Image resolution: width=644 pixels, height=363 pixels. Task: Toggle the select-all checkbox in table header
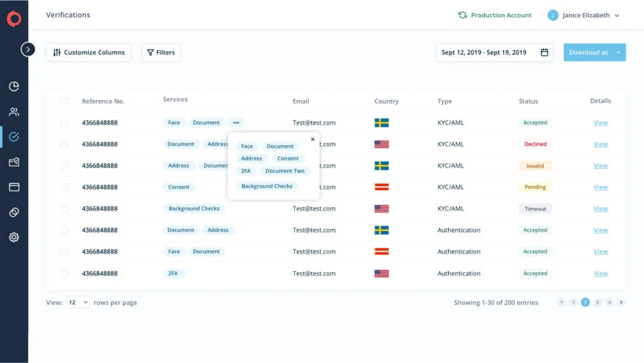(64, 101)
